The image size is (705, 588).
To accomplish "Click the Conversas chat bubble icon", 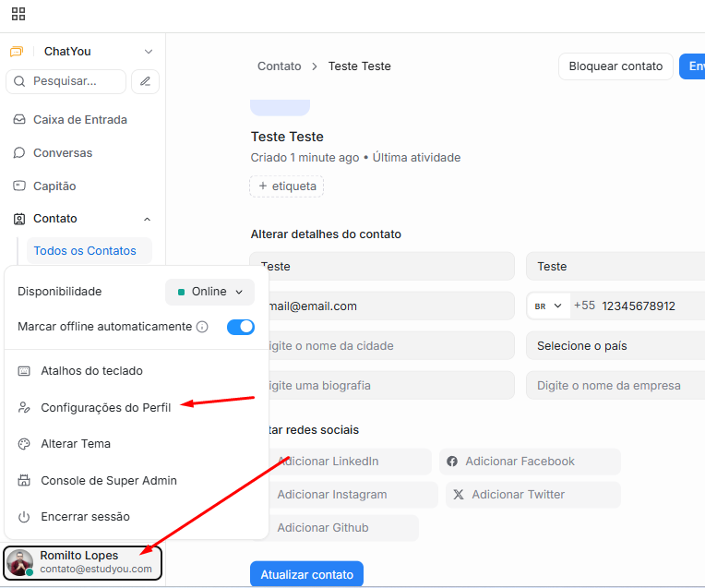I will click(x=18, y=153).
